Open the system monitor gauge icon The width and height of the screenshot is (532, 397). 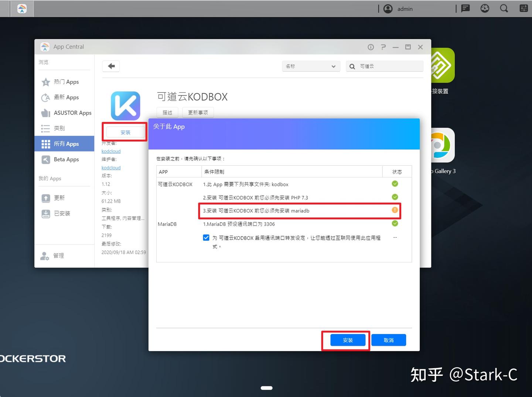(x=485, y=8)
